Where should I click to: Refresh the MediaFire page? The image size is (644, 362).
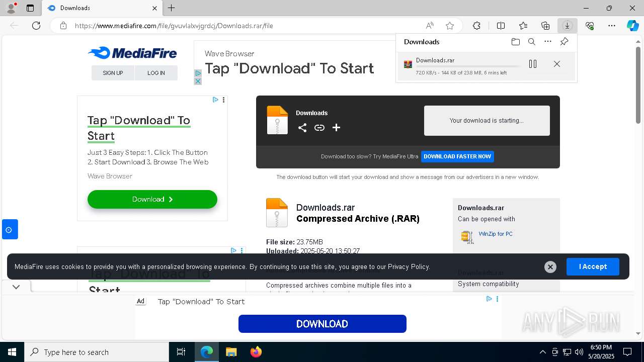[x=36, y=26]
